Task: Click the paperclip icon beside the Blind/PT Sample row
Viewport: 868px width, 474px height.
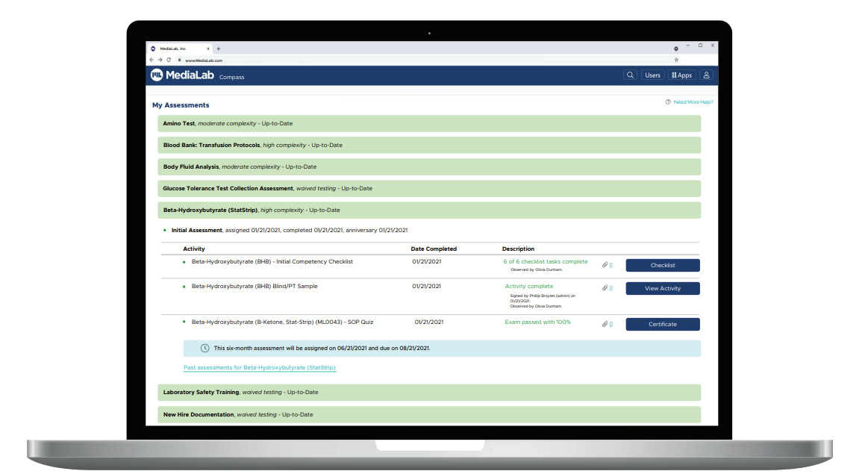Action: 604,287
